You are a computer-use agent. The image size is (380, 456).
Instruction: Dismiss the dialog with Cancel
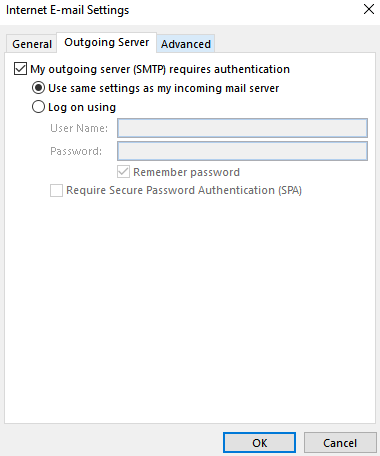pyautogui.click(x=340, y=443)
